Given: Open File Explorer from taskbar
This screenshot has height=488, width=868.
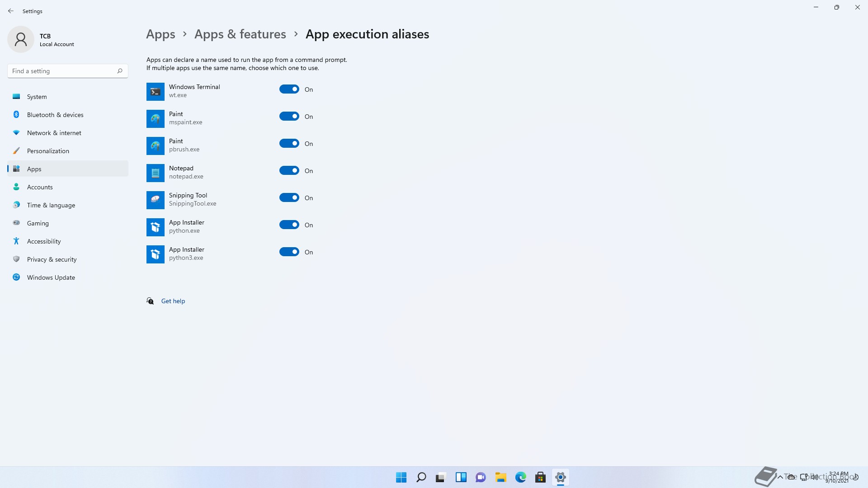Looking at the screenshot, I should tap(500, 477).
